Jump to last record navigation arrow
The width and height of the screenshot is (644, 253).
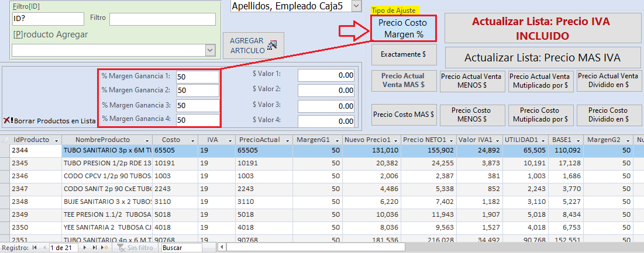[x=95, y=248]
